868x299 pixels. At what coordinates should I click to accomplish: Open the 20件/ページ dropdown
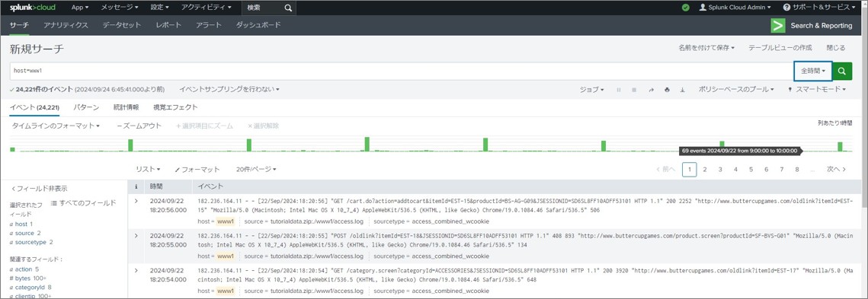click(256, 169)
